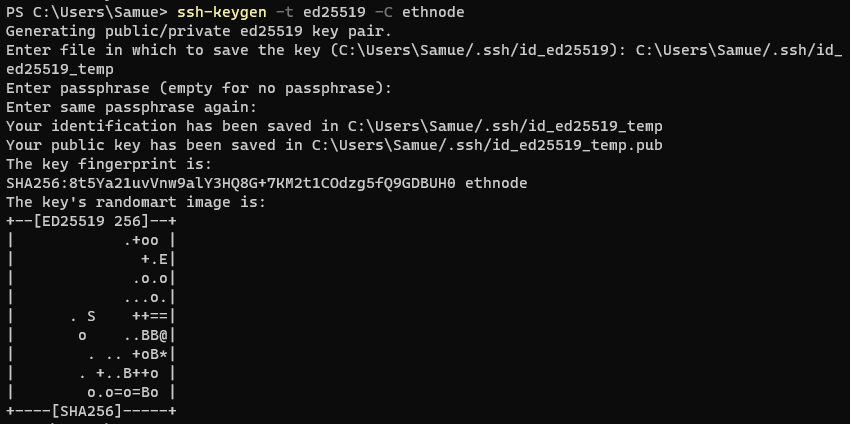This screenshot has height=424, width=850.
Task: Click the SHA256 fingerprint hash string
Action: pos(231,183)
